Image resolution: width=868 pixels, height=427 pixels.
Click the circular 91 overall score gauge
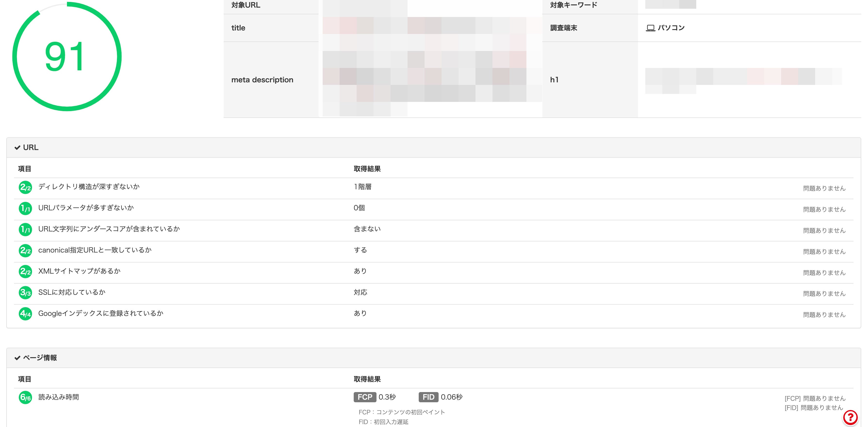tap(67, 57)
